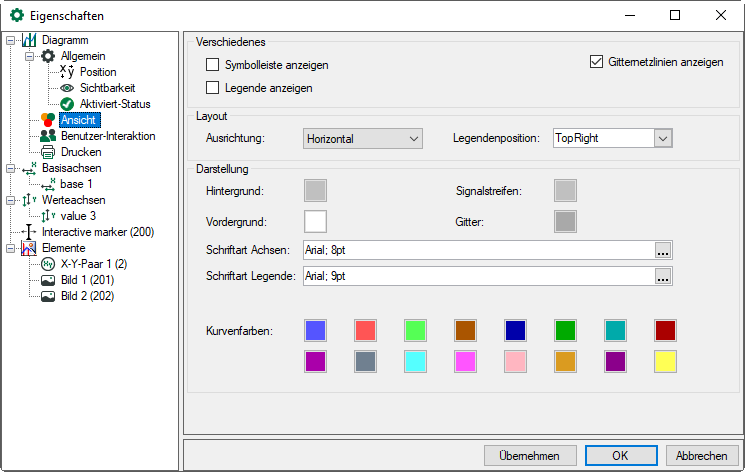
Task: Click the Bild 1 (201) image icon
Action: pyautogui.click(x=48, y=280)
